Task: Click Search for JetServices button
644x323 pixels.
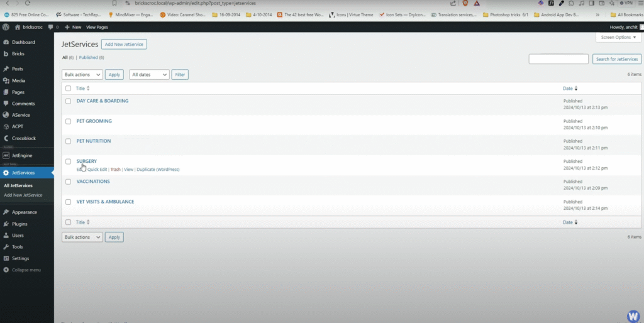Action: click(617, 59)
